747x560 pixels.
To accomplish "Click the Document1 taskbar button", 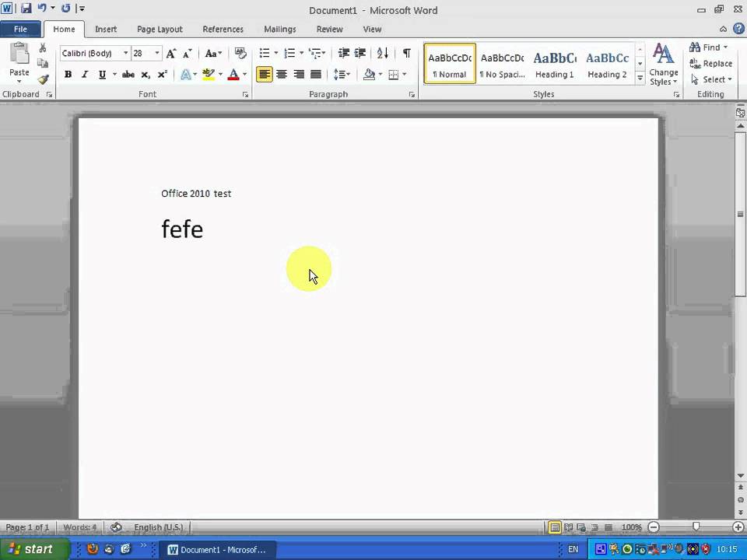I will (x=217, y=550).
